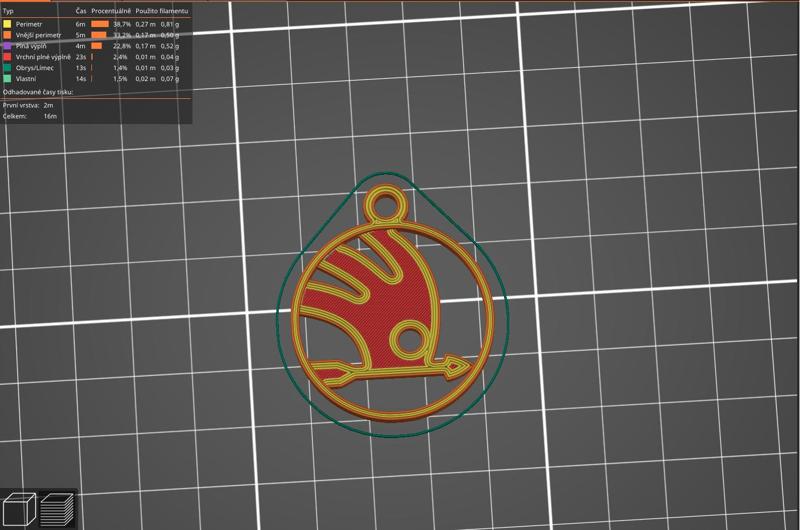The height and width of the screenshot is (530, 800).
Task: Click the 6m time for Perimetr
Action: pos(81,24)
